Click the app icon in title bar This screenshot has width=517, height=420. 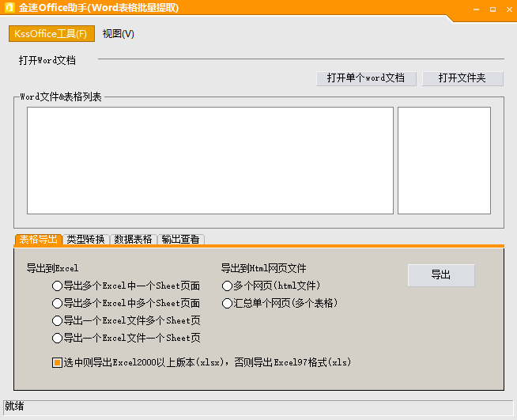click(x=9, y=7)
